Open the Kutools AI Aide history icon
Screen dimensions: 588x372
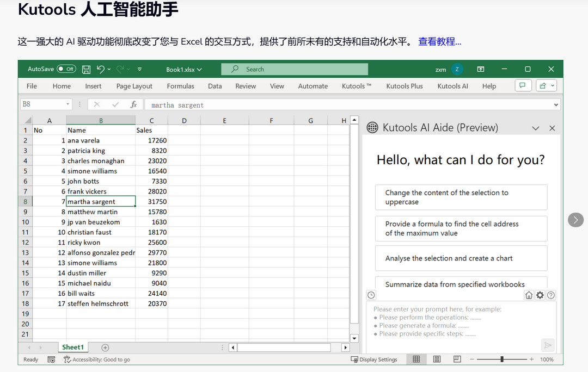371,295
